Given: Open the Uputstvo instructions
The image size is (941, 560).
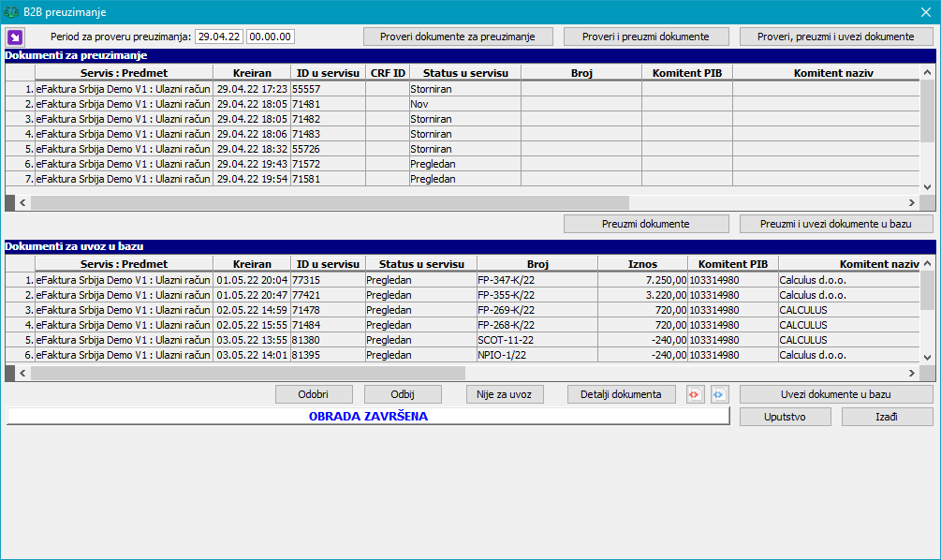Looking at the screenshot, I should [785, 417].
